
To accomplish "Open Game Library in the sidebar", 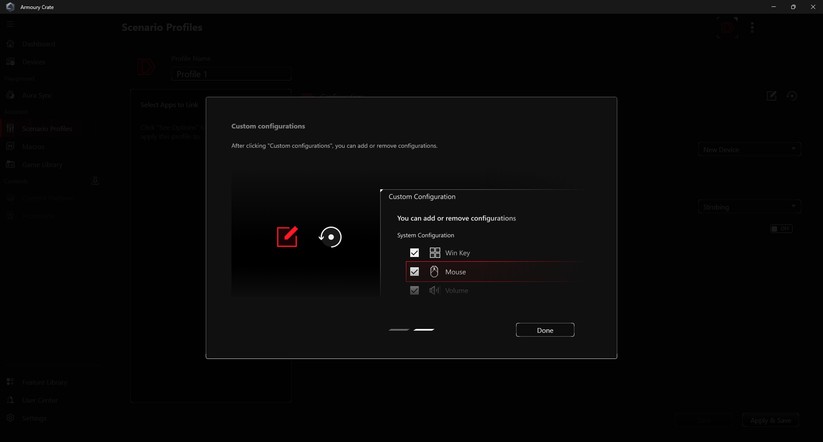I will (42, 164).
